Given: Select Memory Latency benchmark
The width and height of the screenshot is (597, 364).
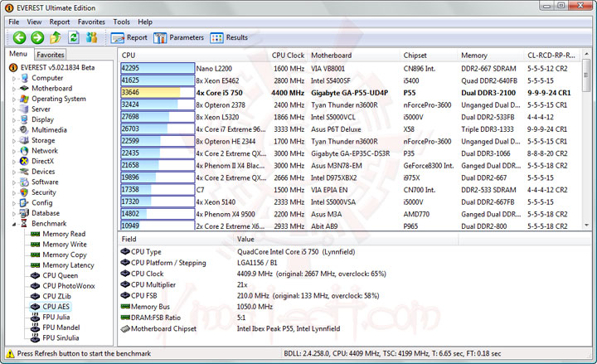Looking at the screenshot, I should (x=68, y=265).
